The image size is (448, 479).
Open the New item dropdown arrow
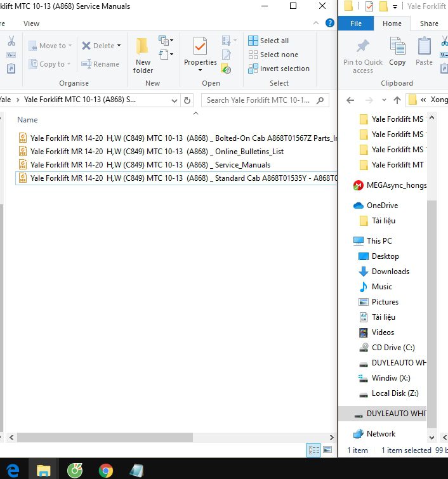point(171,41)
